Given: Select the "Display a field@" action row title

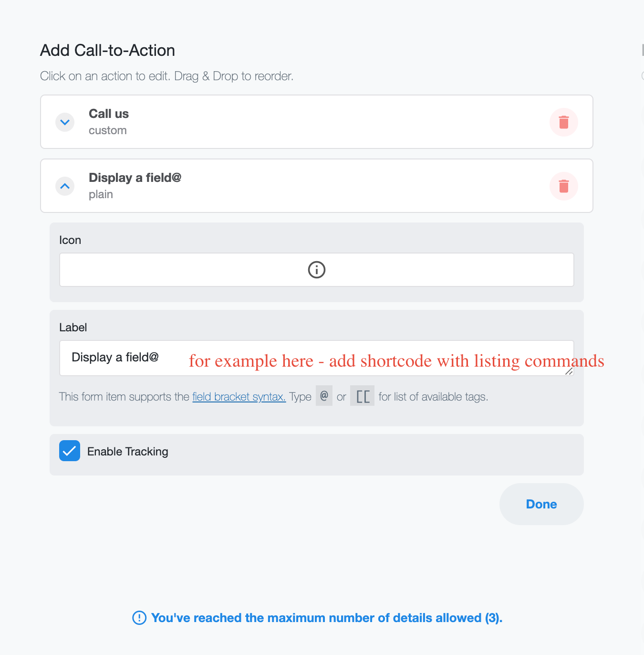Looking at the screenshot, I should point(135,178).
